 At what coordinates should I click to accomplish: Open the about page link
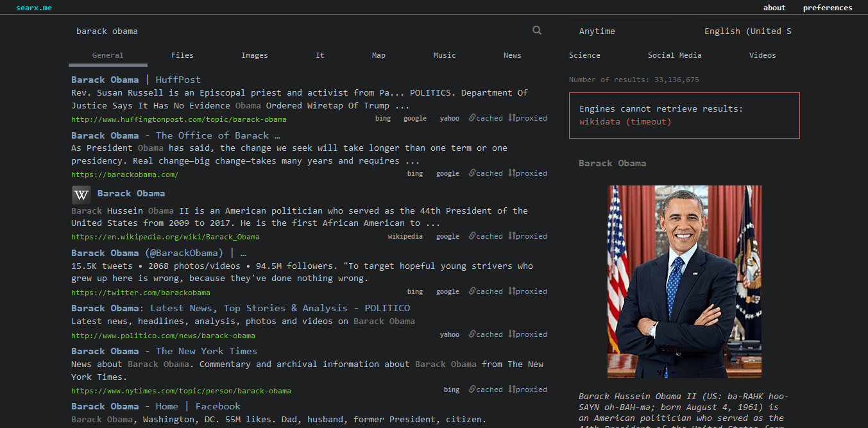click(x=774, y=8)
